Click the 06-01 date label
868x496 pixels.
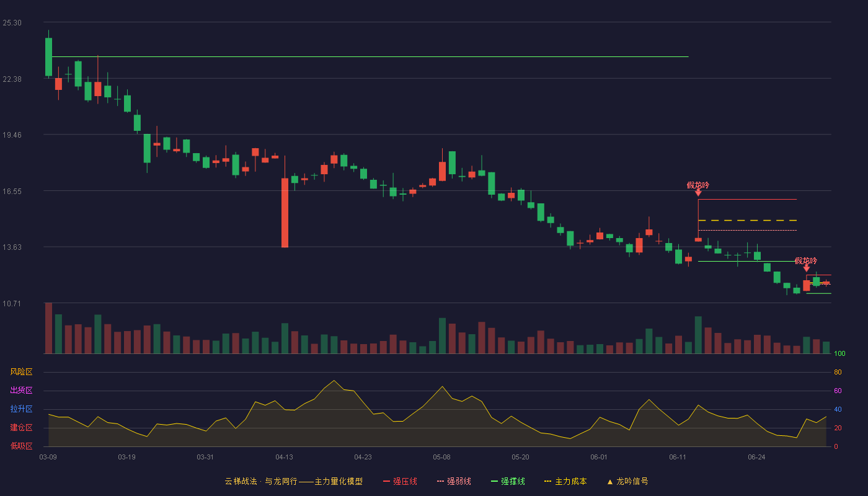tap(599, 457)
